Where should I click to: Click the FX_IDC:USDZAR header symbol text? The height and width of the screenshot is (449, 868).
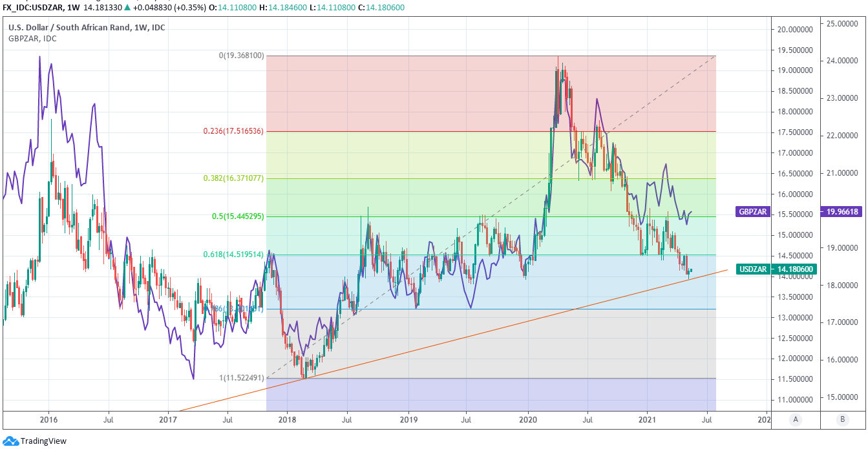point(32,6)
